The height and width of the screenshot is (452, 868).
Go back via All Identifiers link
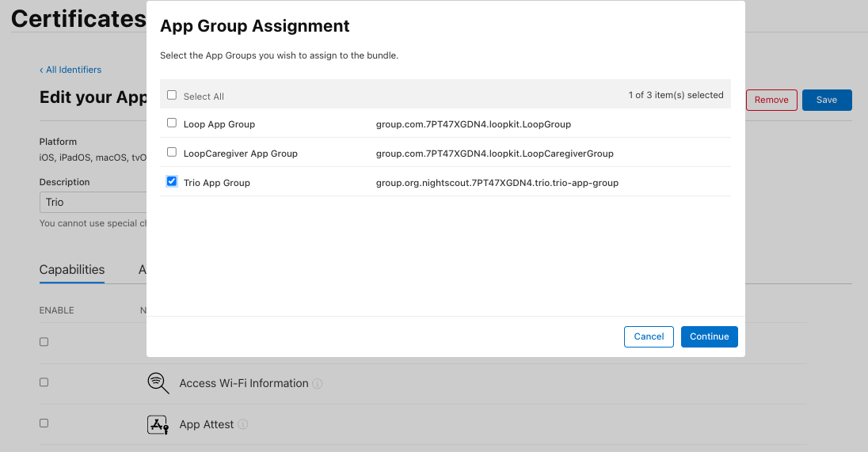71,70
